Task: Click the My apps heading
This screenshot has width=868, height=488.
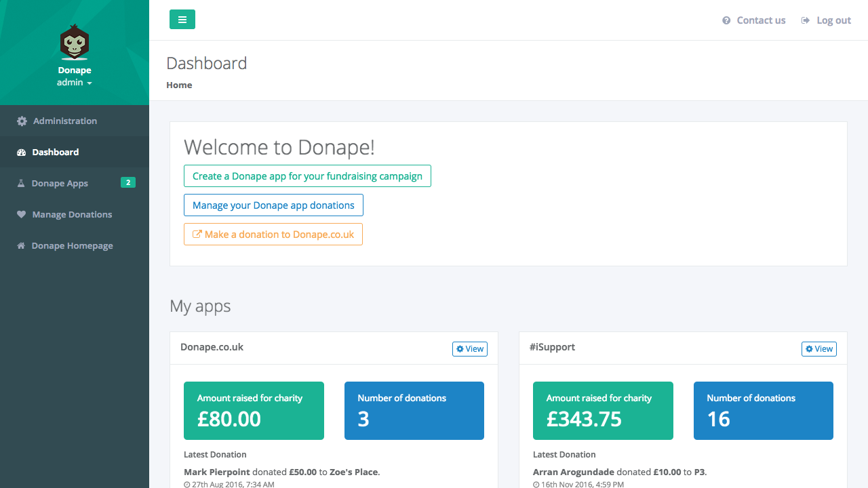Action: [x=200, y=306]
